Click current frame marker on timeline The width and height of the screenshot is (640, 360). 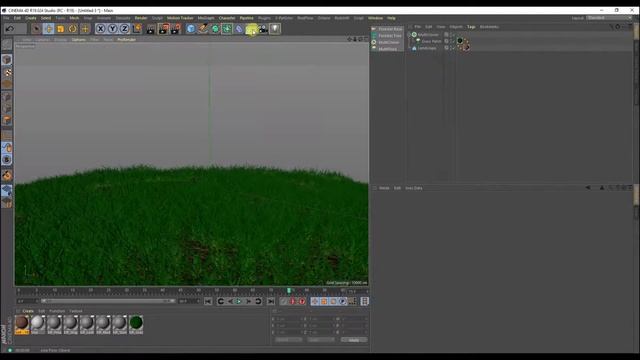(289, 291)
